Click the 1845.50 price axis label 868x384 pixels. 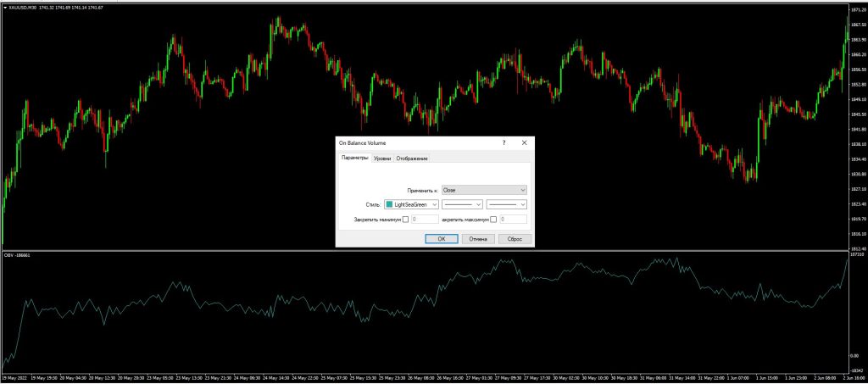tap(859, 114)
